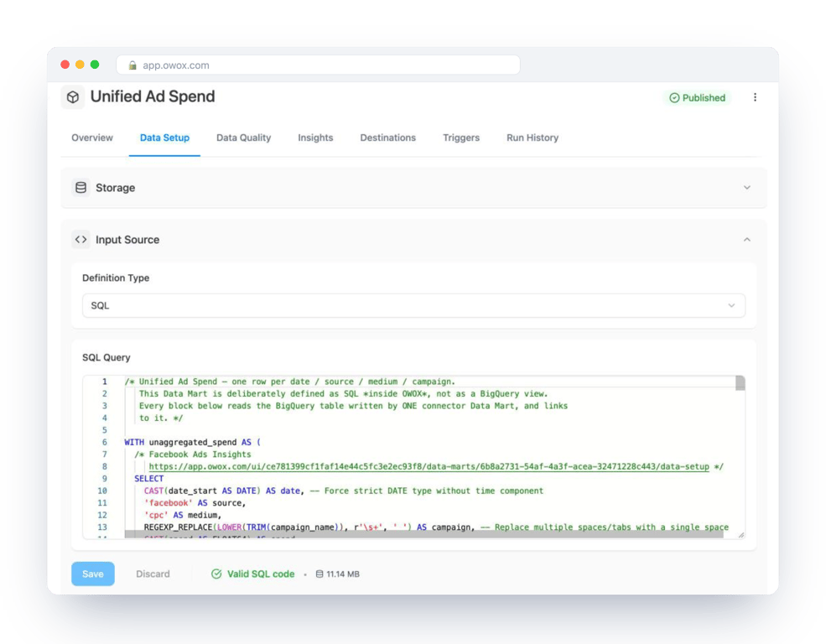Click the 'Input Source' header text
The height and width of the screenshot is (644, 826).
(x=127, y=240)
